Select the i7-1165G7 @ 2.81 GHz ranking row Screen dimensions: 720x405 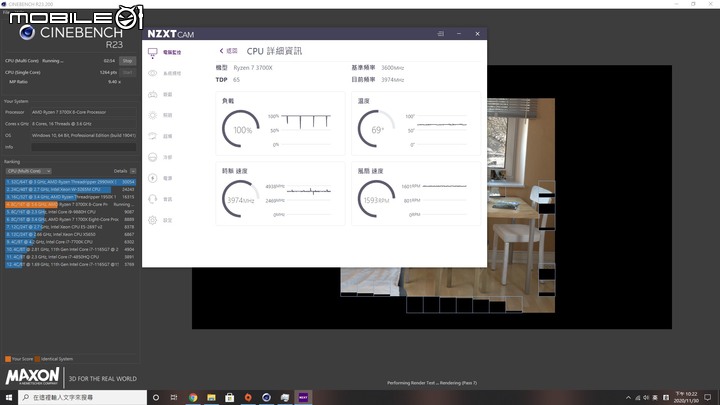70,249
